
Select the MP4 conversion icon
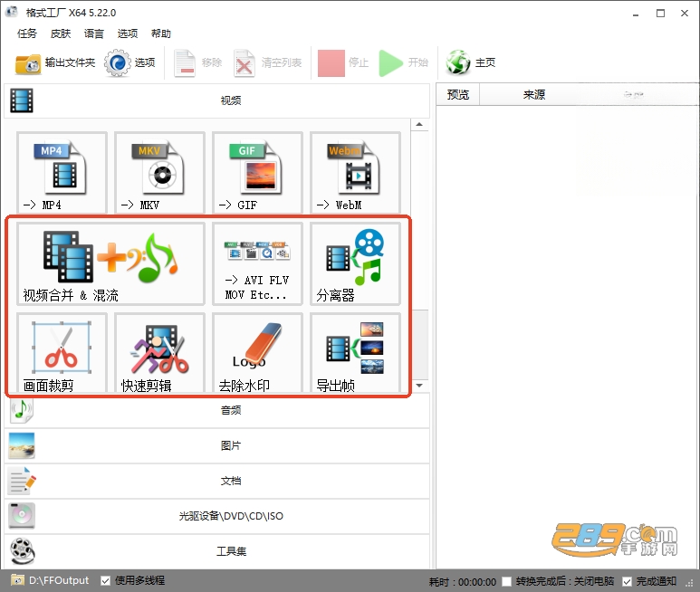[x=62, y=173]
